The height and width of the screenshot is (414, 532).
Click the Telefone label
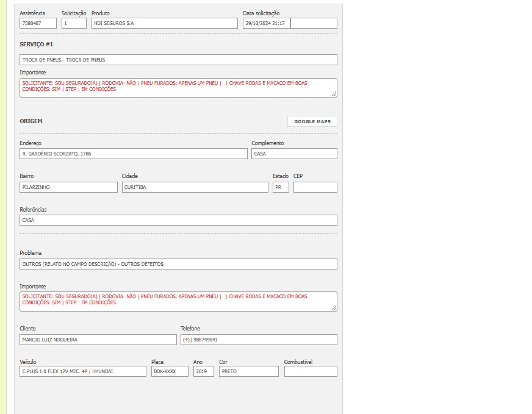click(190, 329)
